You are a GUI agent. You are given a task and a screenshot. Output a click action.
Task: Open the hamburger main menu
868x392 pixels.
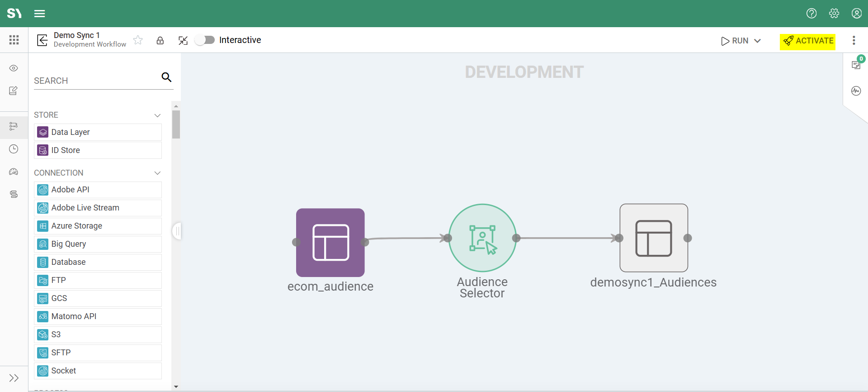[x=40, y=14]
